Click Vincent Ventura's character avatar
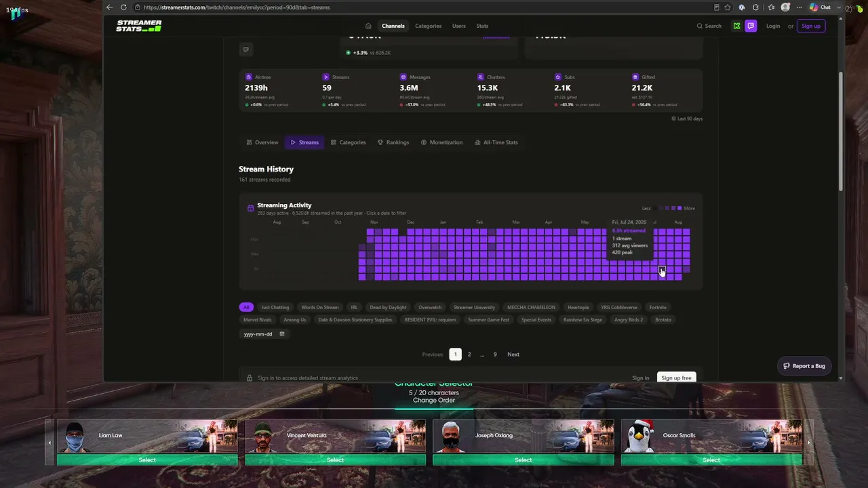 (262, 437)
